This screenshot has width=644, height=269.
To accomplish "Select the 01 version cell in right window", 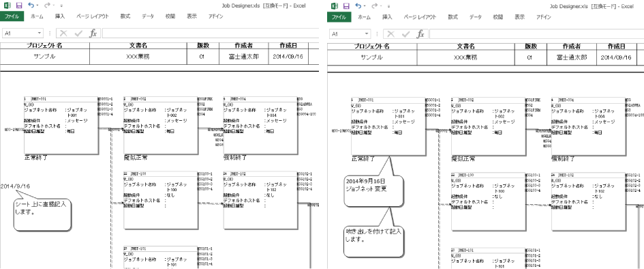I will (530, 57).
